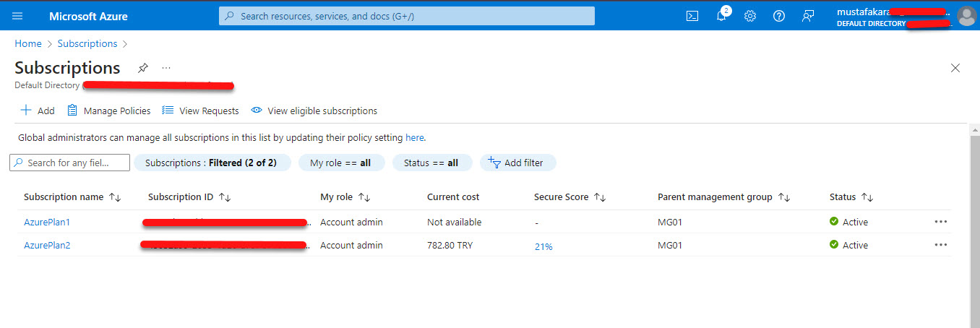Open the portal hamburger menu
Viewport: 980px width, 328px height.
[17, 16]
